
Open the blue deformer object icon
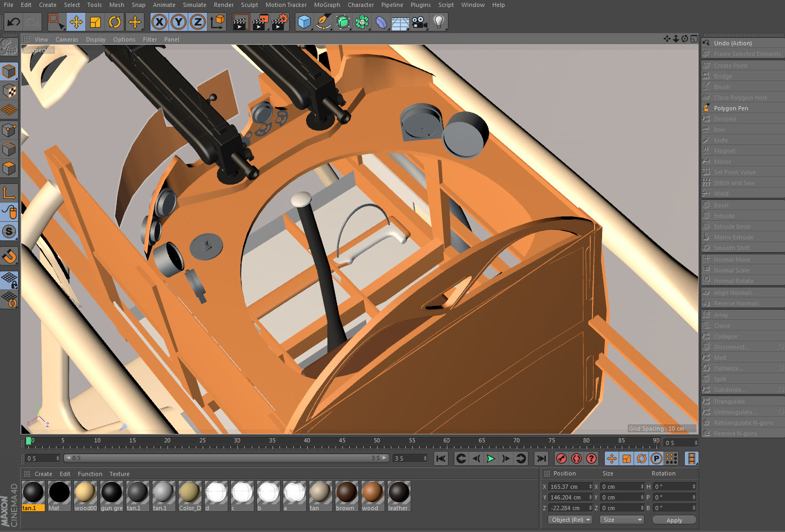point(381,22)
